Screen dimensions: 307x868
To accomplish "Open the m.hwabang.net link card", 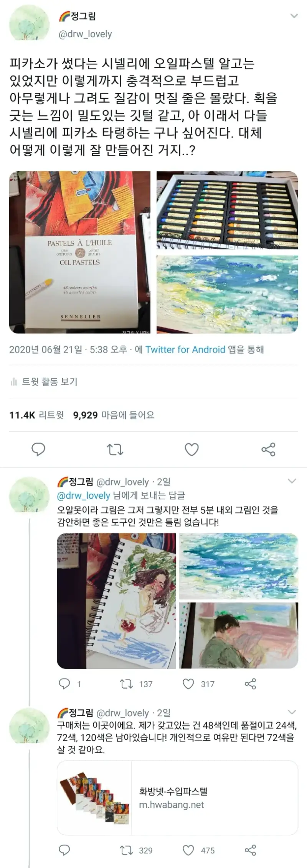I will point(177,797).
